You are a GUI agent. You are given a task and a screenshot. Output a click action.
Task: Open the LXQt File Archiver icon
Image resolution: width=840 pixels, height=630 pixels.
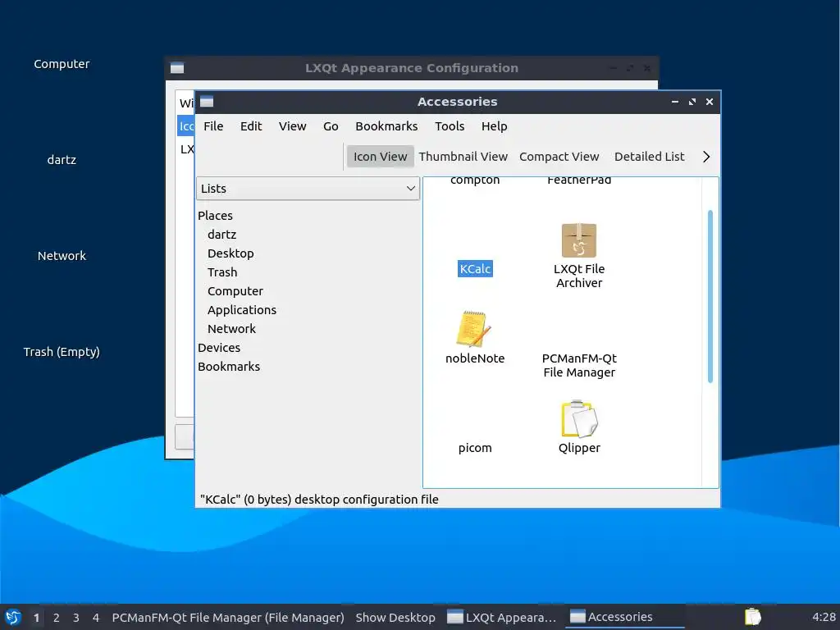point(578,240)
